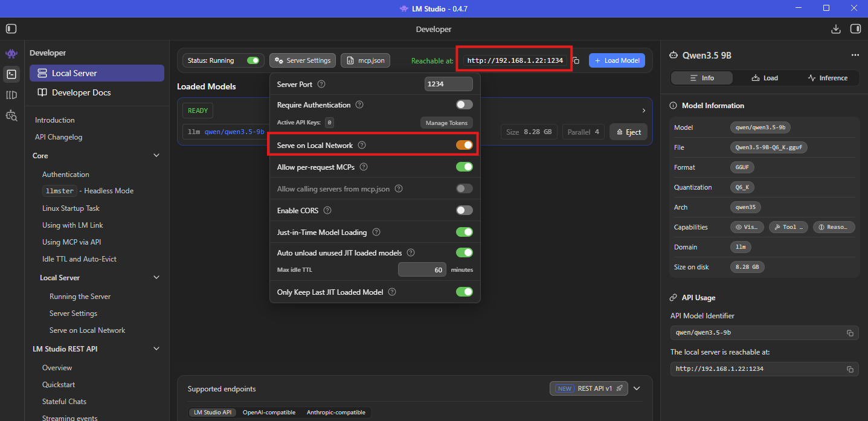Open the Chat view from icon rail

click(x=11, y=54)
